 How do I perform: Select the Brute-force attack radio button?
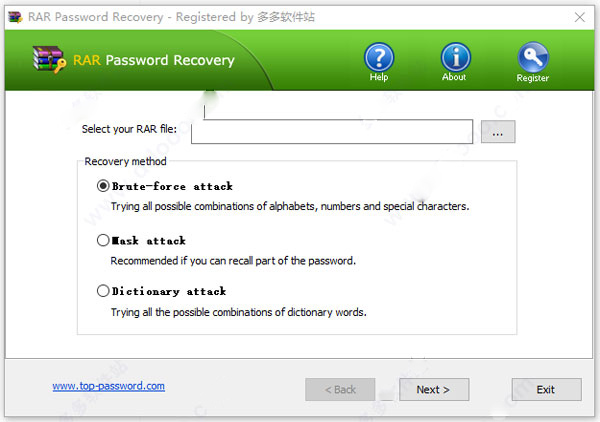point(103,186)
